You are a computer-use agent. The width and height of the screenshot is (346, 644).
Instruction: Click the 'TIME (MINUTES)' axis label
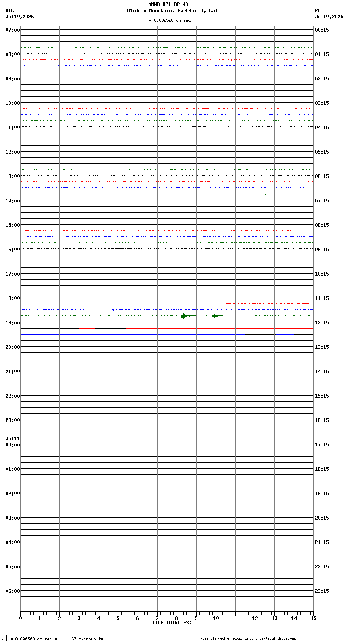(x=172, y=623)
